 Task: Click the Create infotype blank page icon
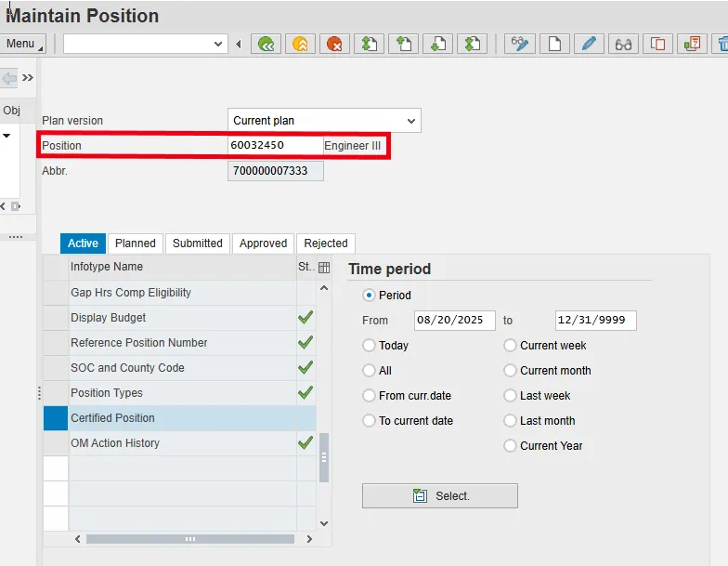click(554, 45)
